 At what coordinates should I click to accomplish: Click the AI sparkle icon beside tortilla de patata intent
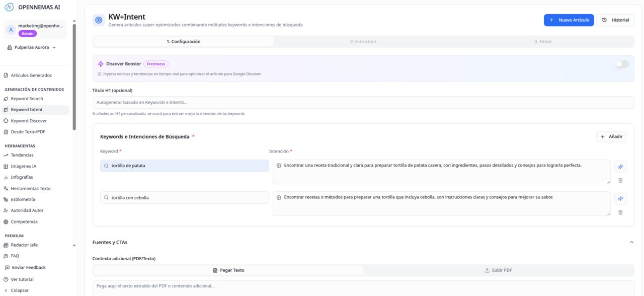tap(620, 166)
